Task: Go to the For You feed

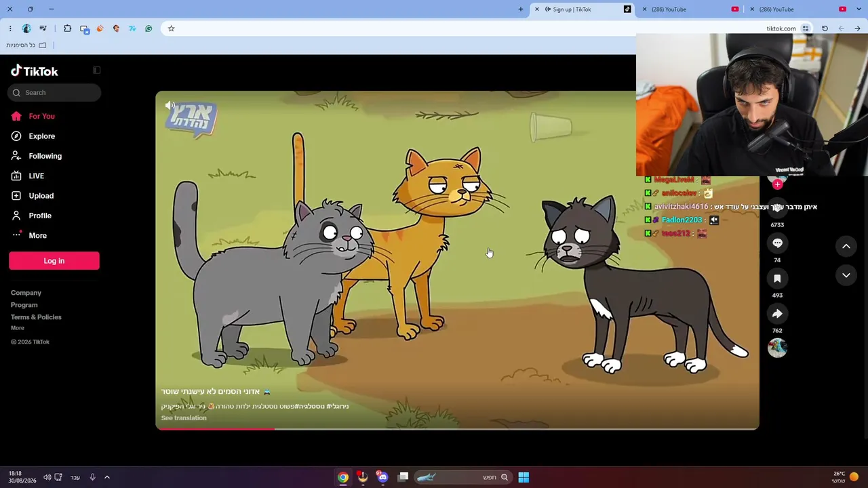Action: coord(41,117)
